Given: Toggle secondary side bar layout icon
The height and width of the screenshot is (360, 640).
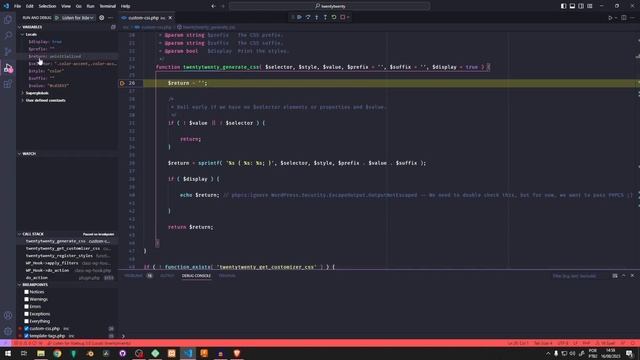Looking at the screenshot, I should tap(581, 6).
